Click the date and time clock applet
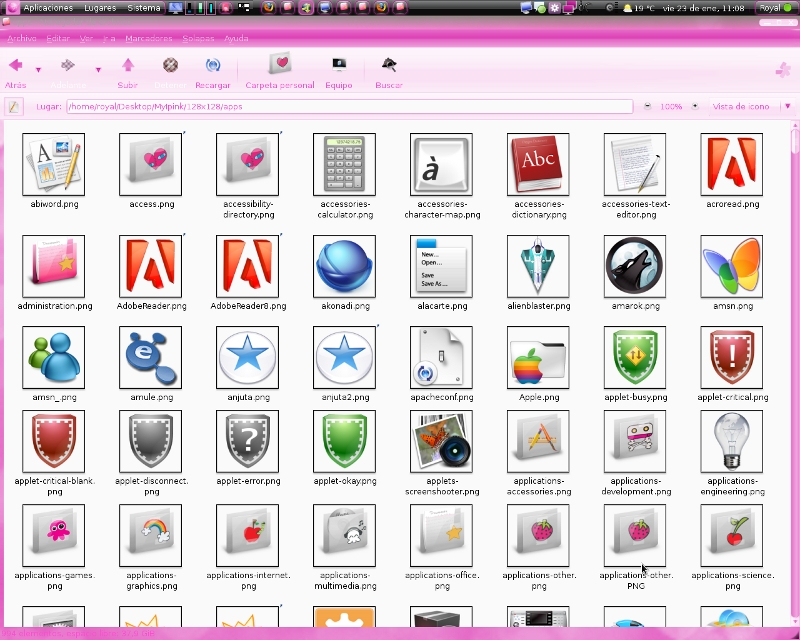 pos(703,8)
